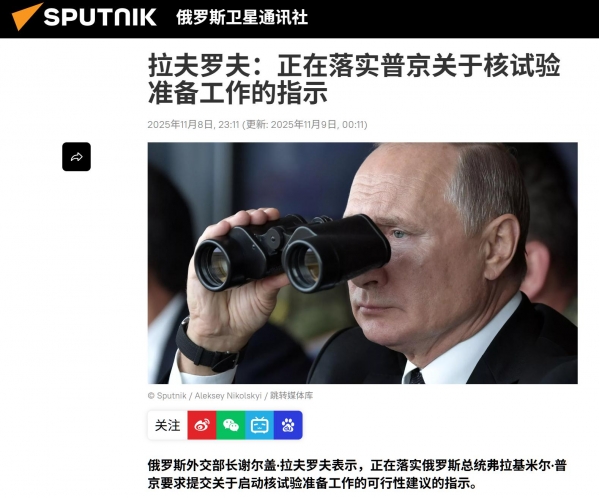Viewport: 600px width, 498px height.
Task: Open the 跳转媒体库 media library link
Action: click(x=292, y=395)
